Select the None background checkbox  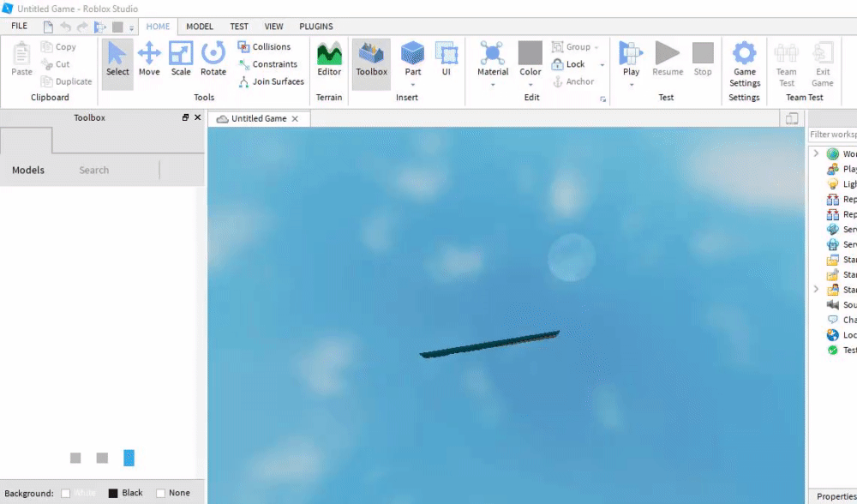161,493
